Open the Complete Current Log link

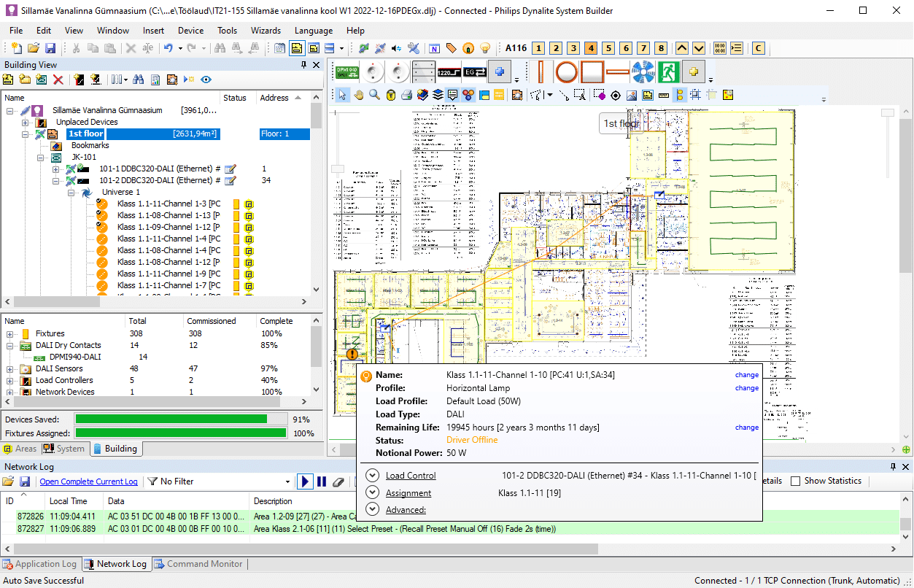pyautogui.click(x=88, y=481)
